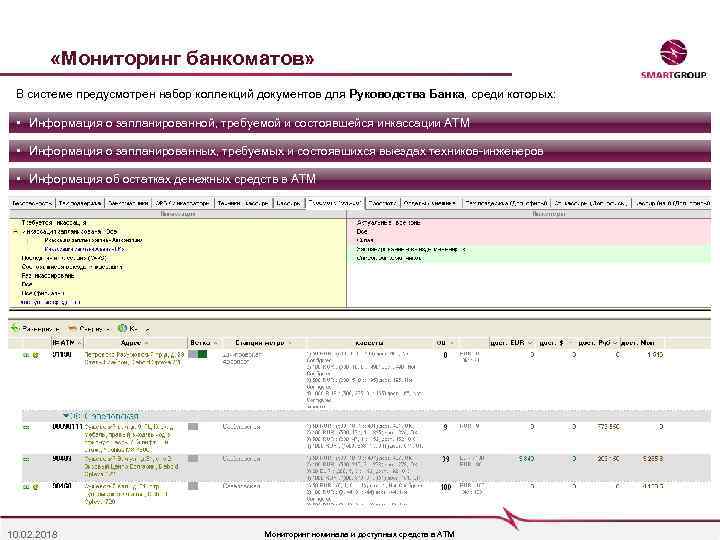720x540 pixels.
Task: Click the 'Кассеты' column header
Action: [369, 343]
